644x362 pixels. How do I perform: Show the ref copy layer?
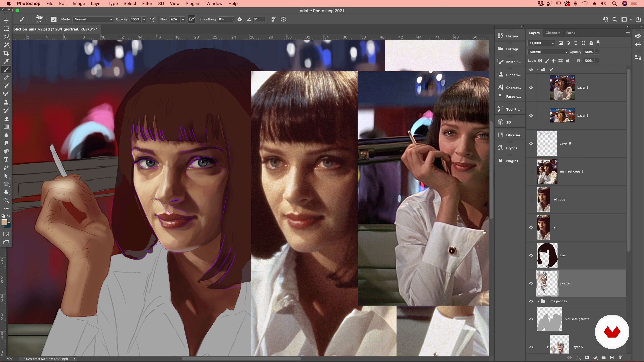[x=531, y=199]
